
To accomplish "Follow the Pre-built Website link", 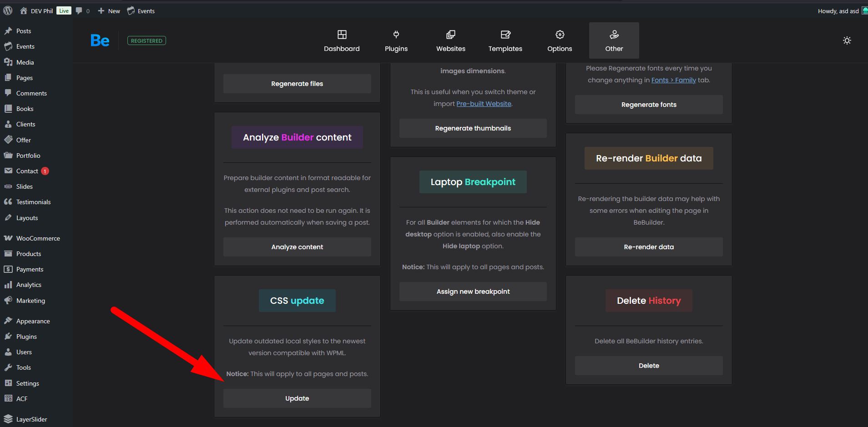I will [x=484, y=104].
